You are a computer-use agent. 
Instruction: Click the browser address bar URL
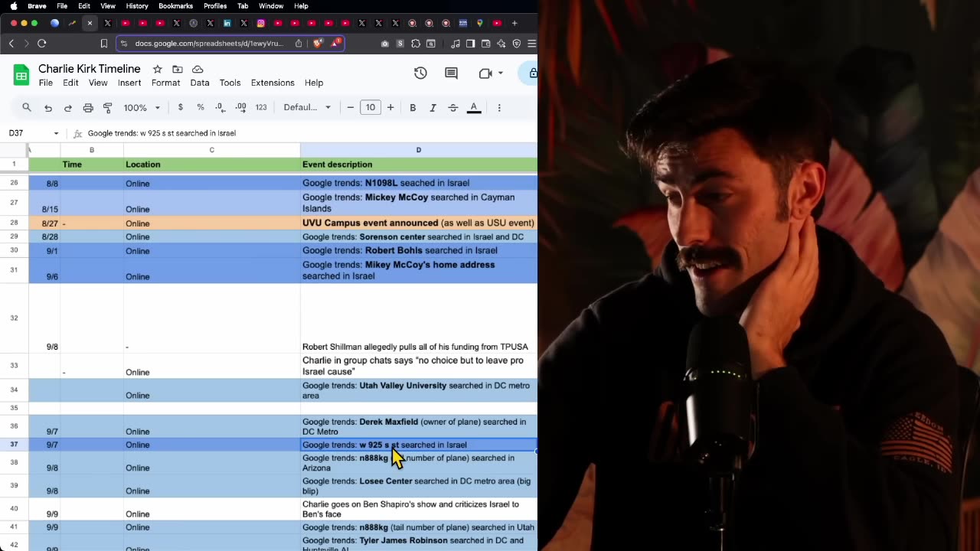point(209,44)
